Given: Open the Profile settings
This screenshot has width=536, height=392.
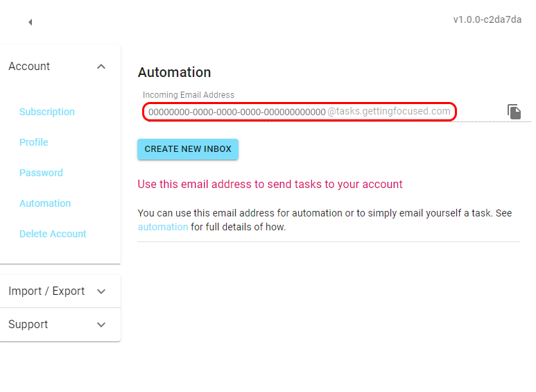Looking at the screenshot, I should [33, 142].
